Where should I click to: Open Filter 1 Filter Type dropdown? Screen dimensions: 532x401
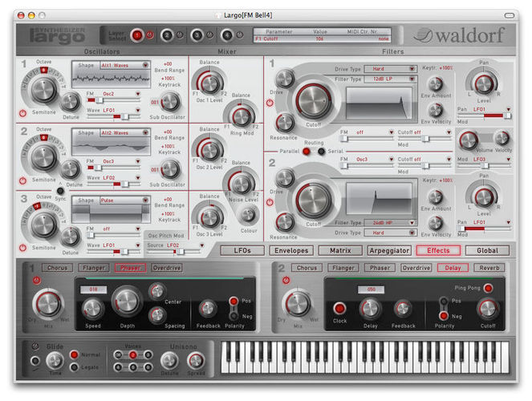[390, 79]
